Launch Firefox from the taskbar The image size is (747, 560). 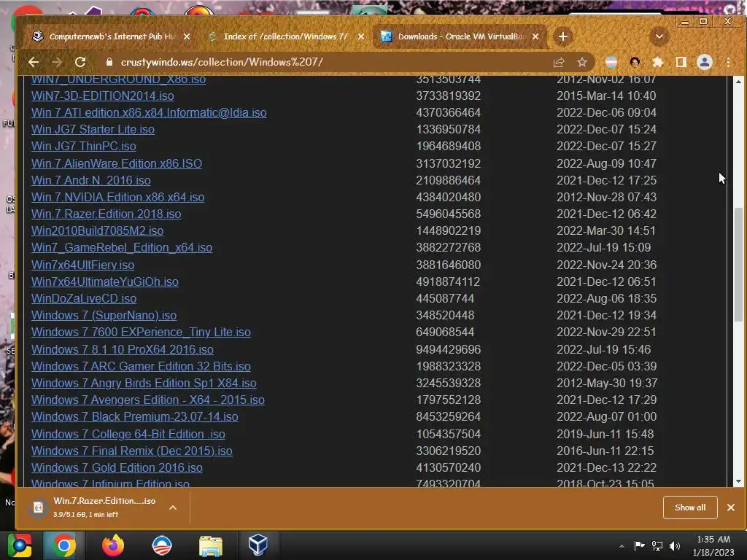click(113, 545)
